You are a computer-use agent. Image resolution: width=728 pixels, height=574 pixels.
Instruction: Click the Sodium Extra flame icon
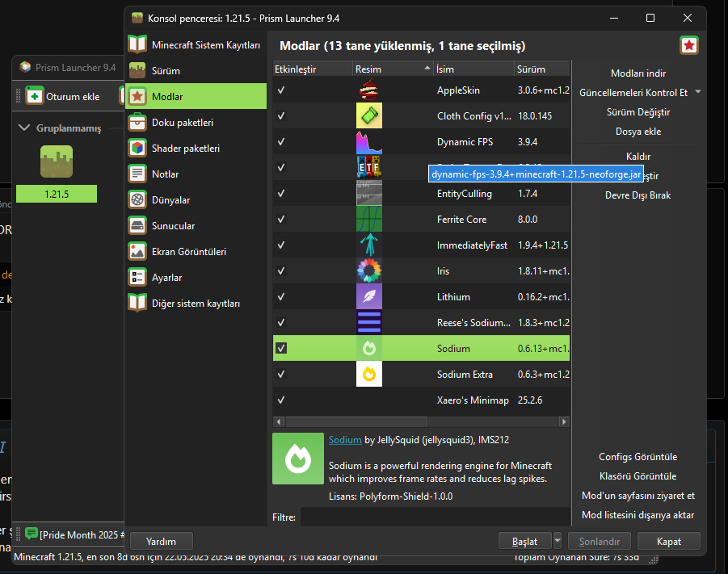tap(369, 374)
